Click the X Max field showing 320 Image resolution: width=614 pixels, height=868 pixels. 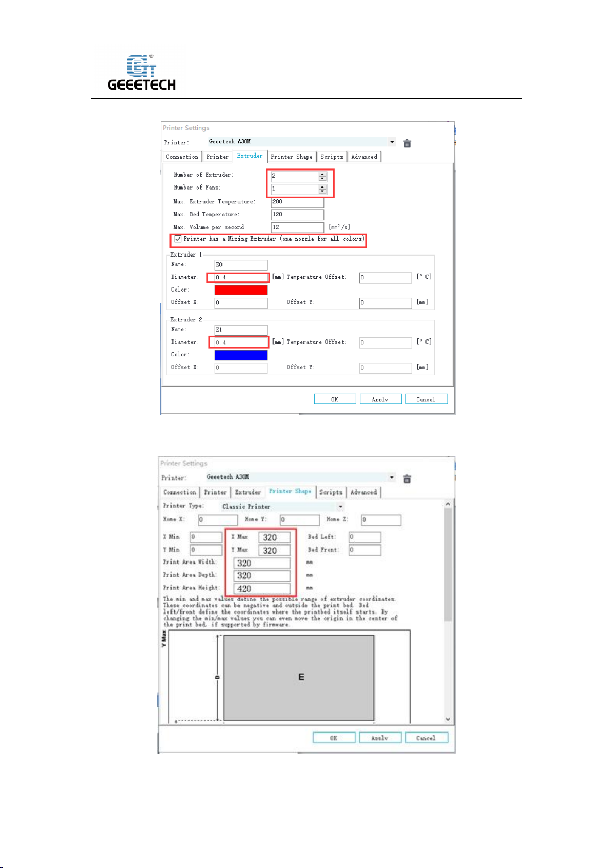pyautogui.click(x=275, y=538)
